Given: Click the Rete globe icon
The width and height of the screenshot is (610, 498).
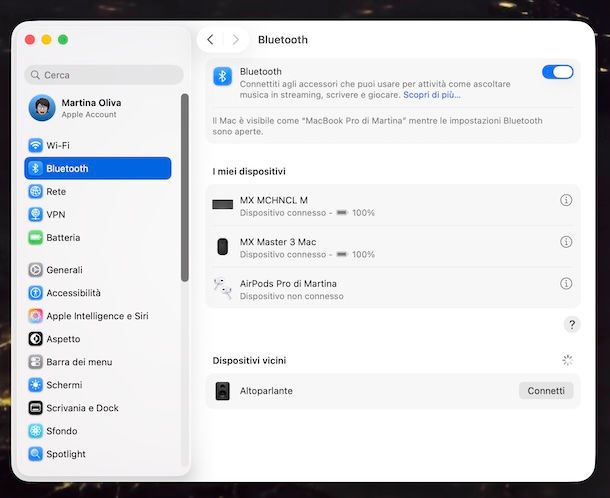Looking at the screenshot, I should click(35, 191).
